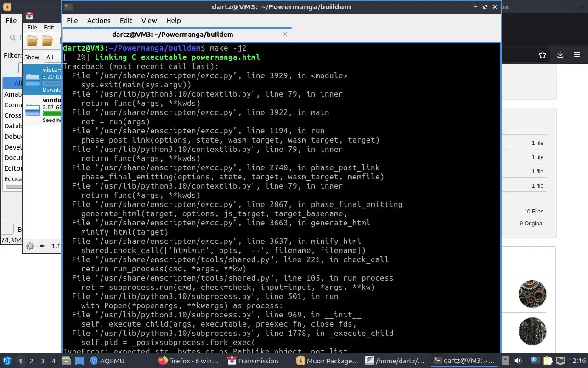Open Muon's File menu
The width and height of the screenshot is (588, 368).
pyautogui.click(x=11, y=20)
